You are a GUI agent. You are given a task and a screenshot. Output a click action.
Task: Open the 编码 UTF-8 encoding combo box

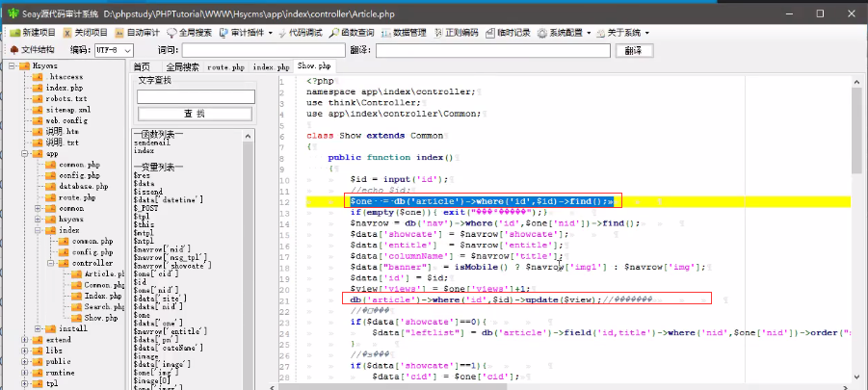[115, 50]
